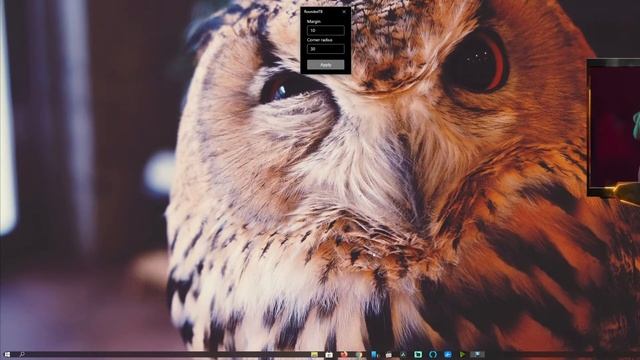
Task: Open the gray RoundedTB taskbar icon
Action: (x=477, y=355)
